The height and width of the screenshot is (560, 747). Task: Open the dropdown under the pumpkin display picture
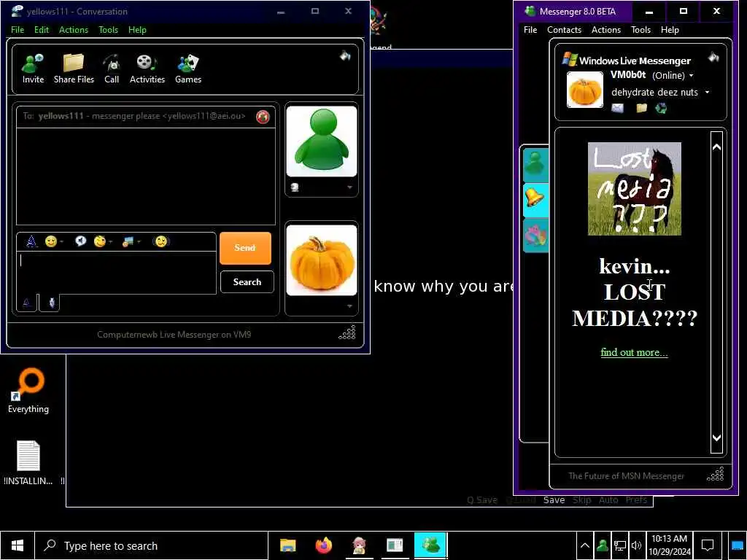pyautogui.click(x=349, y=306)
